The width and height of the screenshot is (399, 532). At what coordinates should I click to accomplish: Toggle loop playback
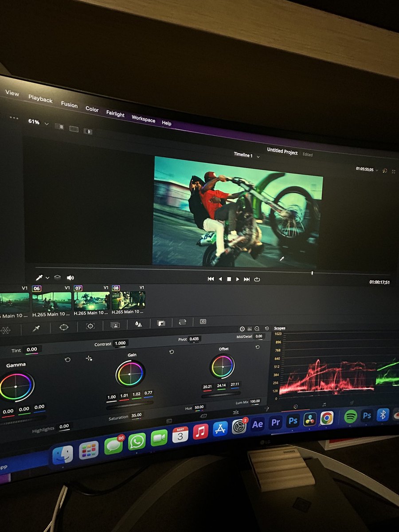point(257,279)
